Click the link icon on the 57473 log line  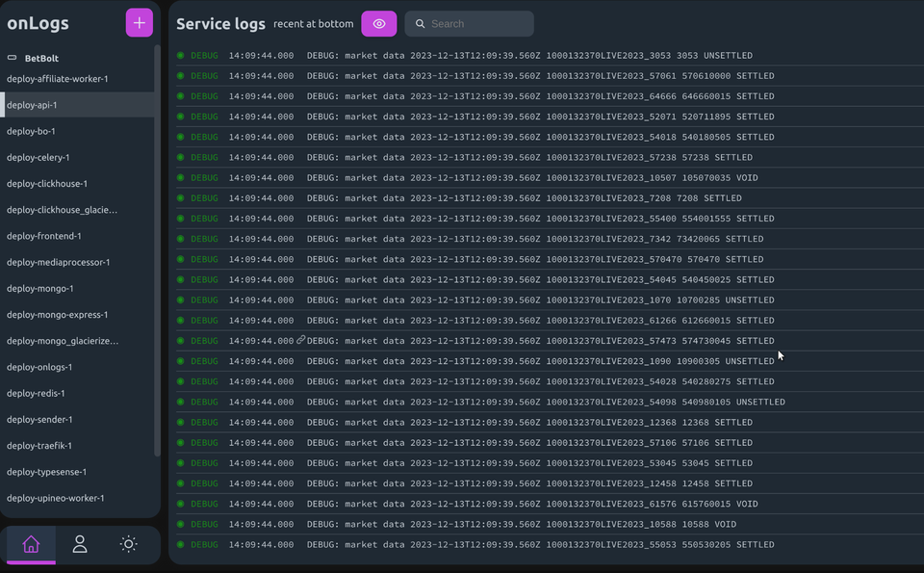(x=301, y=340)
